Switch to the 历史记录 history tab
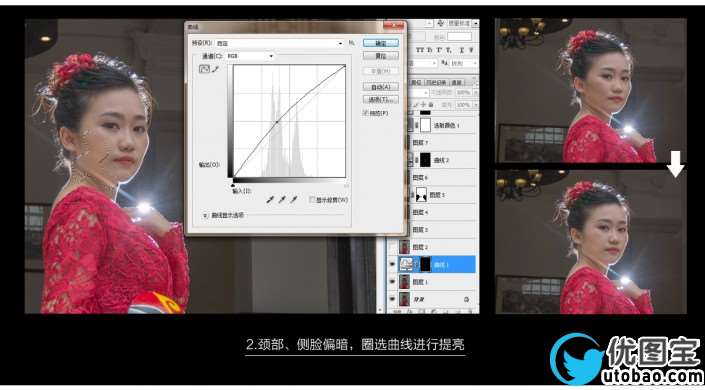This screenshot has height=390, width=705. tap(436, 82)
